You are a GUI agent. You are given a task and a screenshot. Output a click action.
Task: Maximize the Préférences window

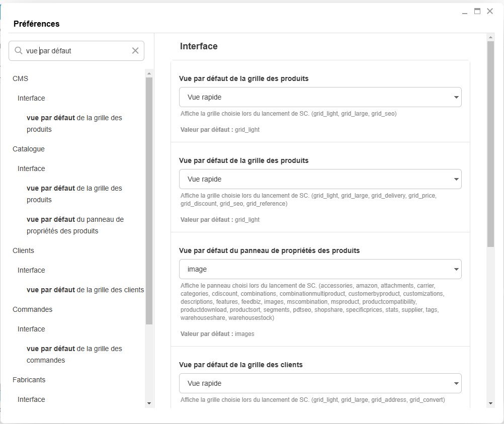coord(477,12)
